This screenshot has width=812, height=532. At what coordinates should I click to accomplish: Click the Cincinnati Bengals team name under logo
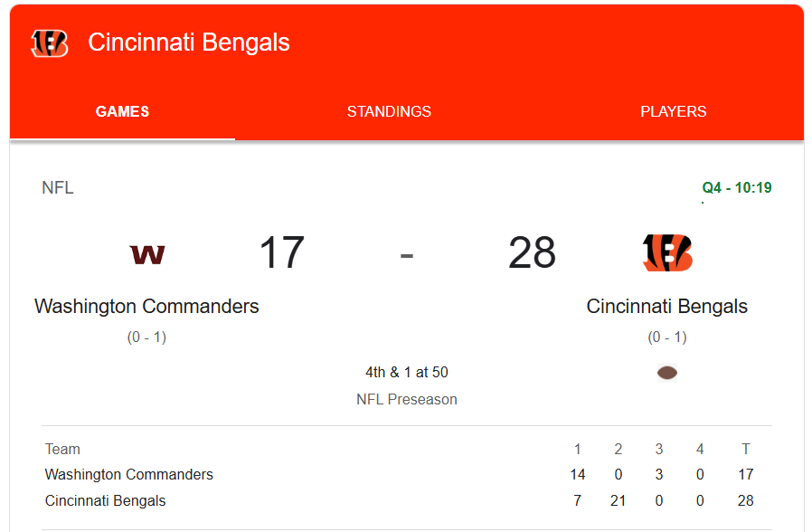pos(667,306)
